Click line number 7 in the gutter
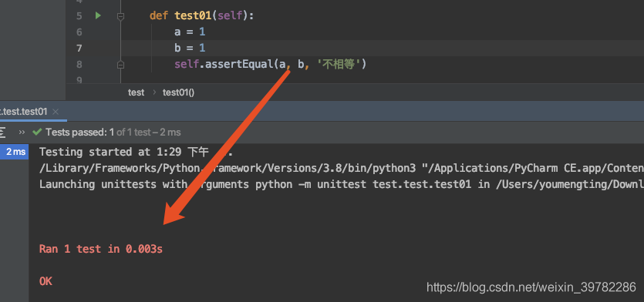This screenshot has height=302, width=644. [79, 49]
